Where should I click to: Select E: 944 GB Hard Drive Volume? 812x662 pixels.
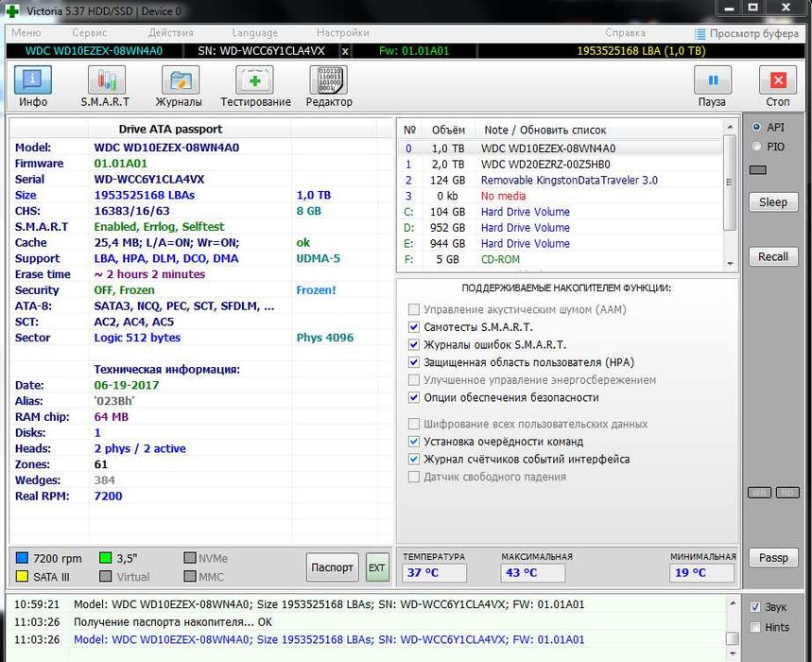561,243
